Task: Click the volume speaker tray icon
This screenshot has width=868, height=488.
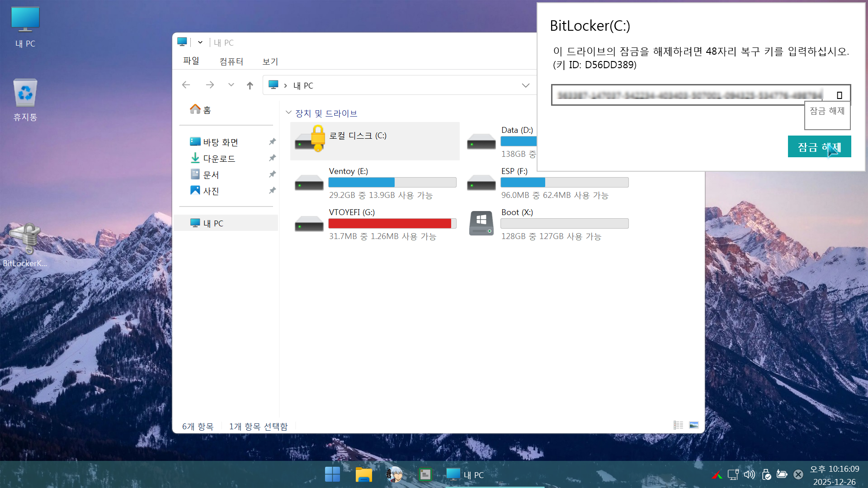Action: point(749,474)
